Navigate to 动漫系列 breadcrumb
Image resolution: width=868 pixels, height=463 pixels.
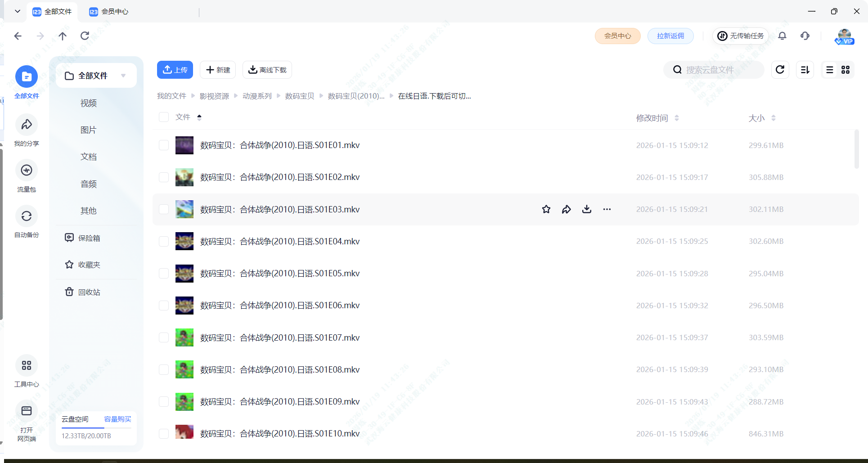pyautogui.click(x=257, y=96)
